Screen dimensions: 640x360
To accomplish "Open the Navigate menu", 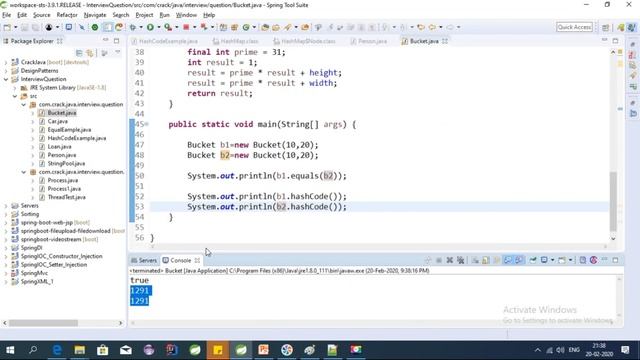I will 95,15.
